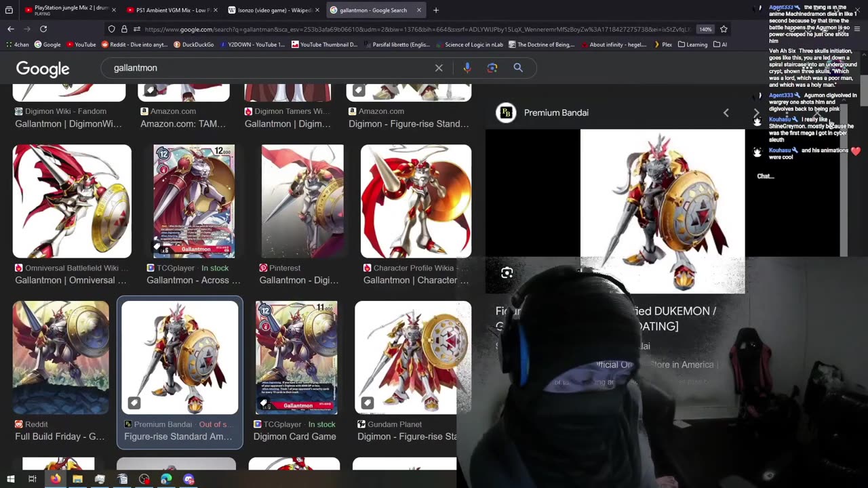Open Microsoft Edge from taskbar
The width and height of the screenshot is (868, 488).
coord(166,479)
